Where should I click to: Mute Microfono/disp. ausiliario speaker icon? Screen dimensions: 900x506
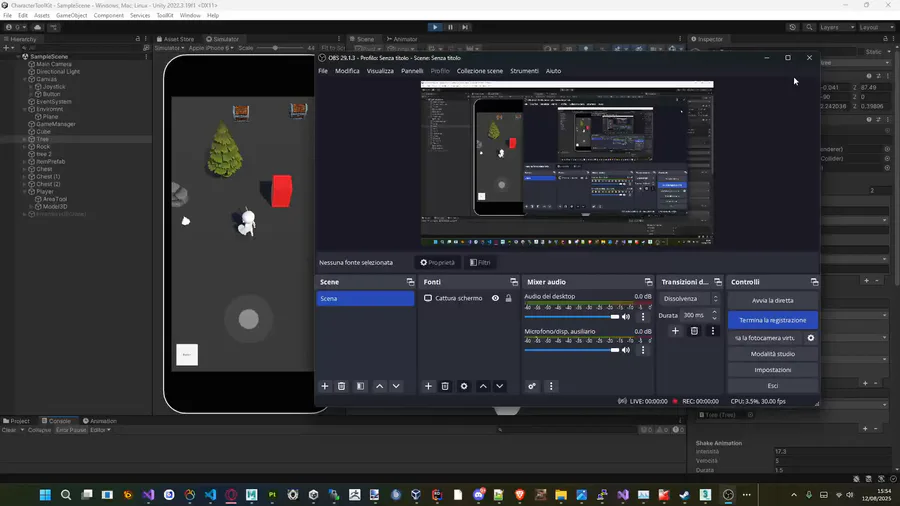pyautogui.click(x=626, y=350)
